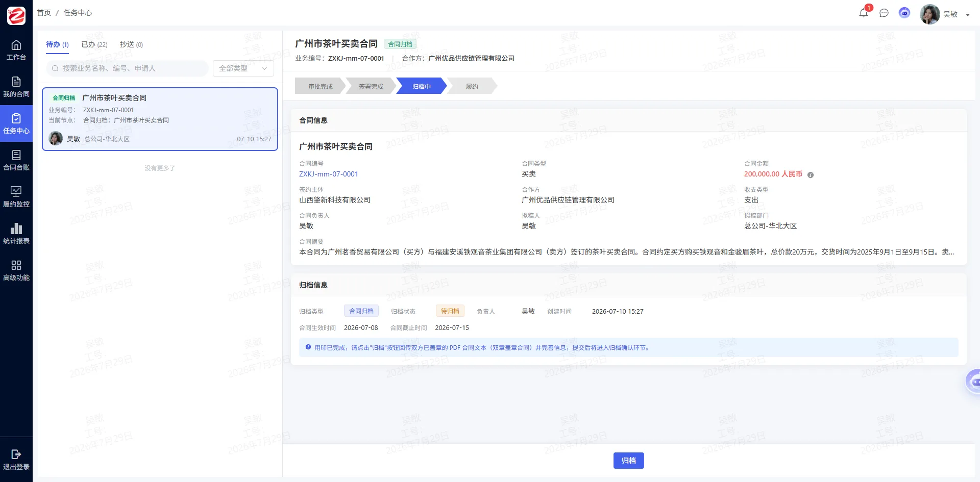Open the 广州市茶叶买卖合同 task card

coord(160,119)
